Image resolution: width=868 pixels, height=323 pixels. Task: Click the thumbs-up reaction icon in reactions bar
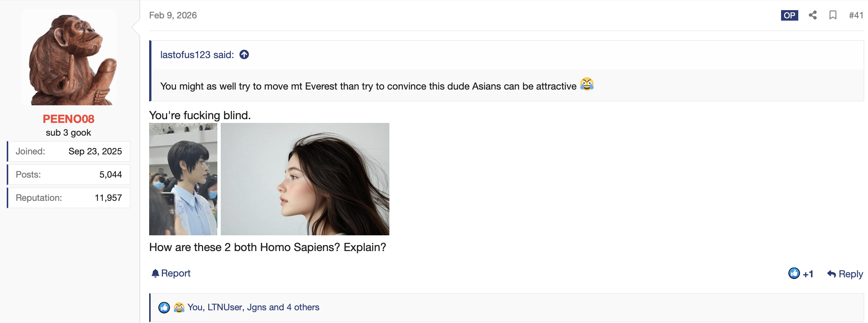coord(164,308)
